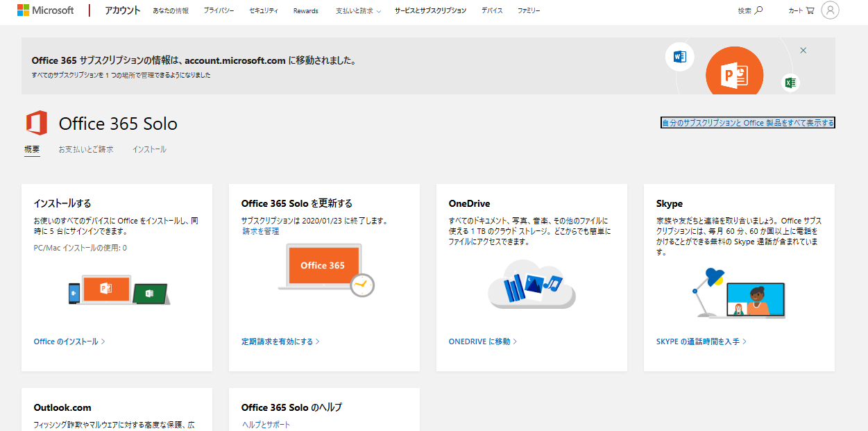Click the Skype card heading
The width and height of the screenshot is (868, 431).
[x=670, y=203]
